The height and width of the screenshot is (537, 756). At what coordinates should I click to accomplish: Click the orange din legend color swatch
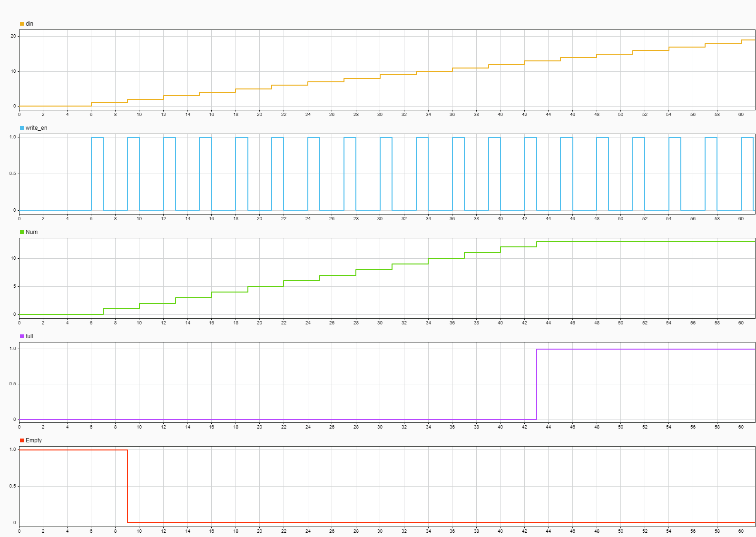point(22,24)
